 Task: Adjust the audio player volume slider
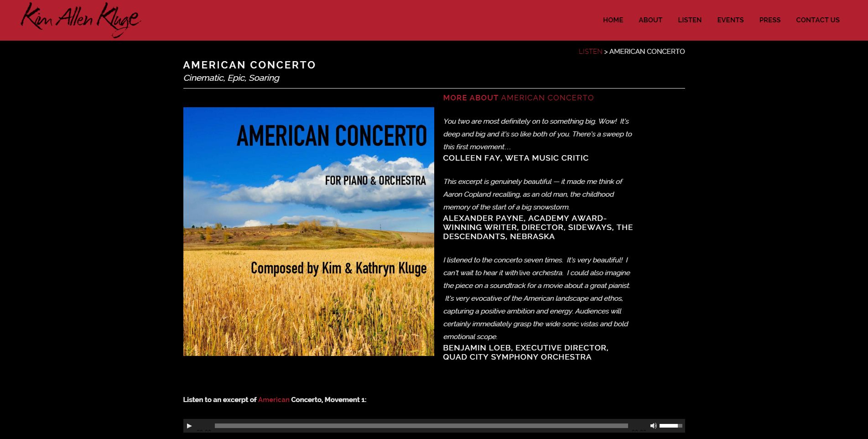click(670, 426)
